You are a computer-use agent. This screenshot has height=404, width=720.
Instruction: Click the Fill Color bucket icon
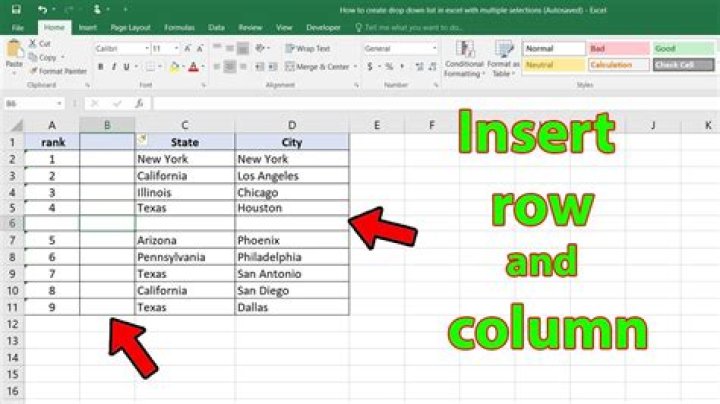[x=173, y=67]
